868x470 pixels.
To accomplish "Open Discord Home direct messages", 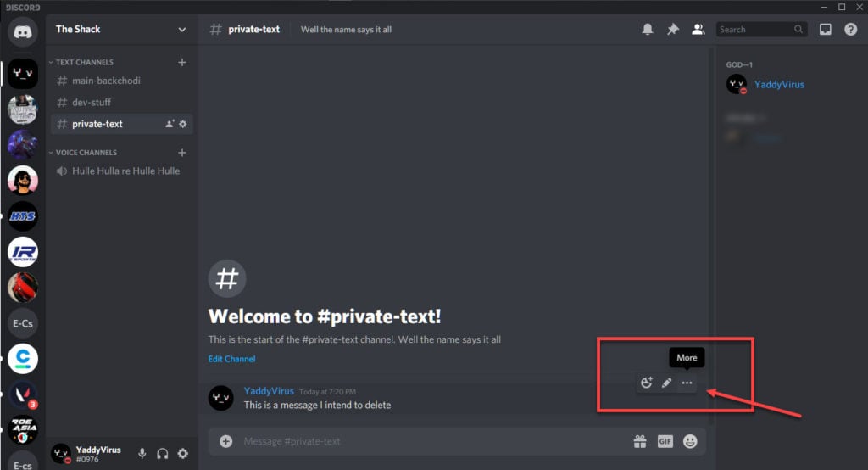I will (22, 32).
